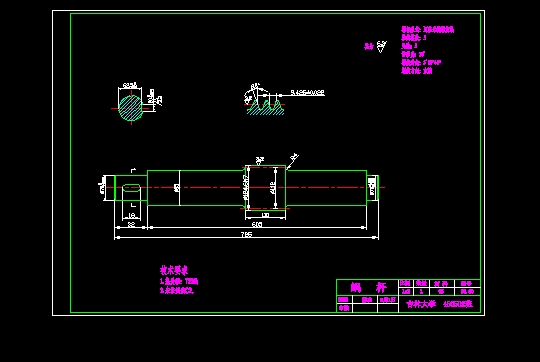
Task: Select the 600 length dimension
Action: pos(257,225)
